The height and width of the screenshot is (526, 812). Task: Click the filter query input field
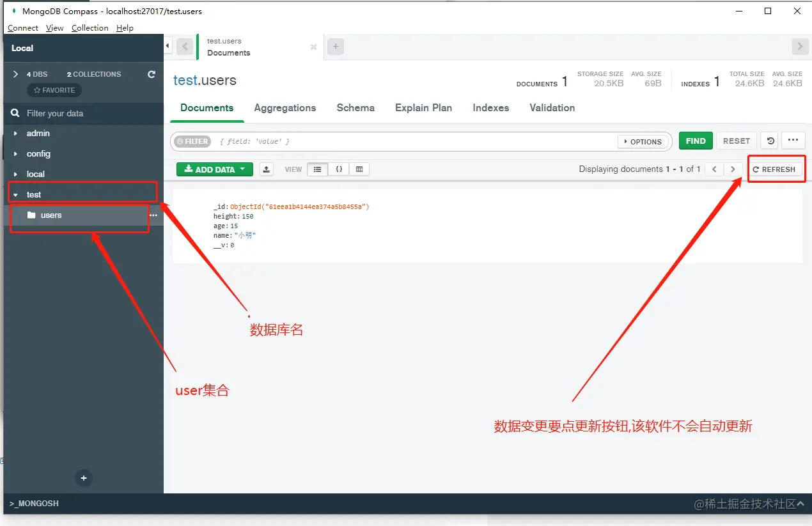(416, 141)
